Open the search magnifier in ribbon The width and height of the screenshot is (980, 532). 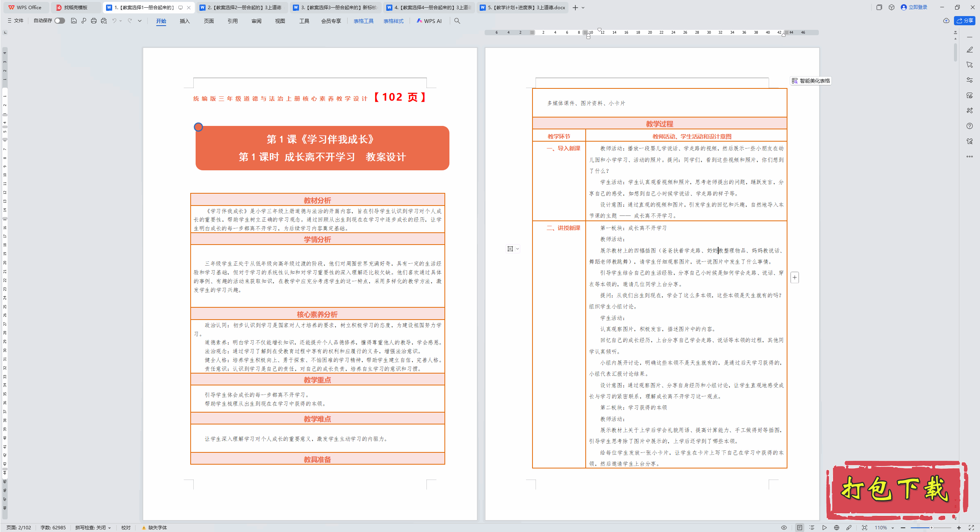[x=457, y=21]
